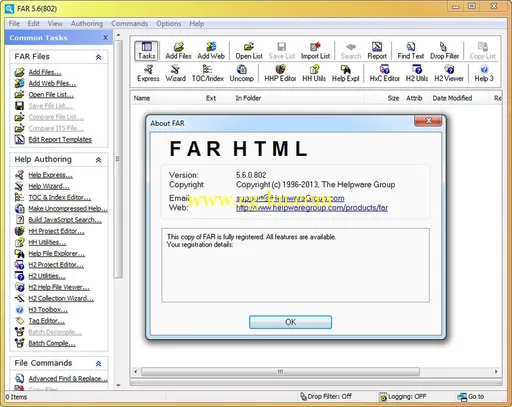Viewport: 512px width, 407px height.
Task: Click the Add Web Files... link
Action: pyautogui.click(x=52, y=83)
